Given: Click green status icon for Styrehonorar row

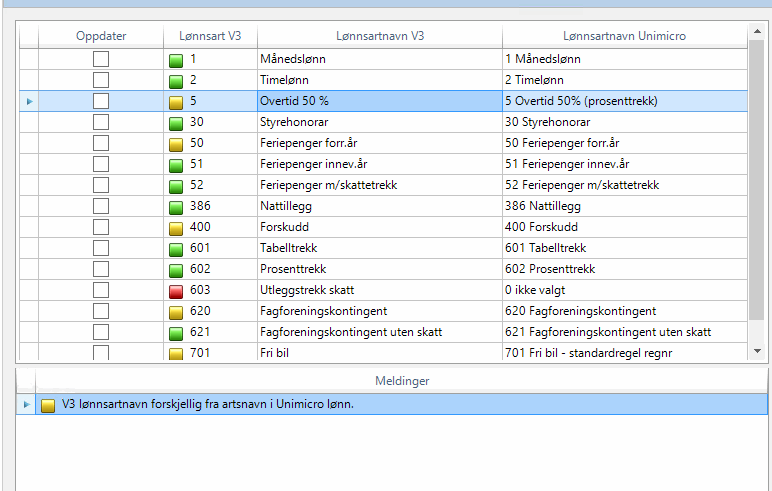Looking at the screenshot, I should (176, 123).
